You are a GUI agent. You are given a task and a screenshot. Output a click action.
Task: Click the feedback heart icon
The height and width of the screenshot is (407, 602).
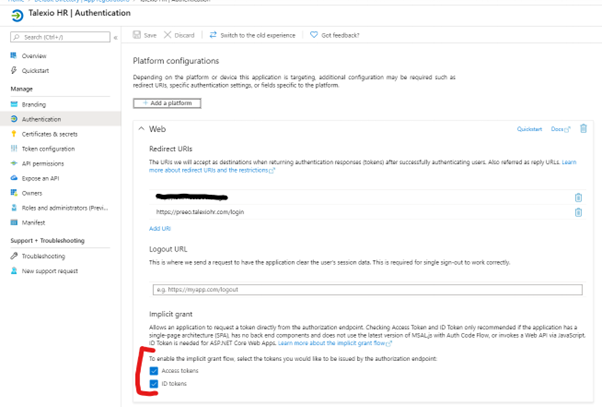tap(314, 35)
